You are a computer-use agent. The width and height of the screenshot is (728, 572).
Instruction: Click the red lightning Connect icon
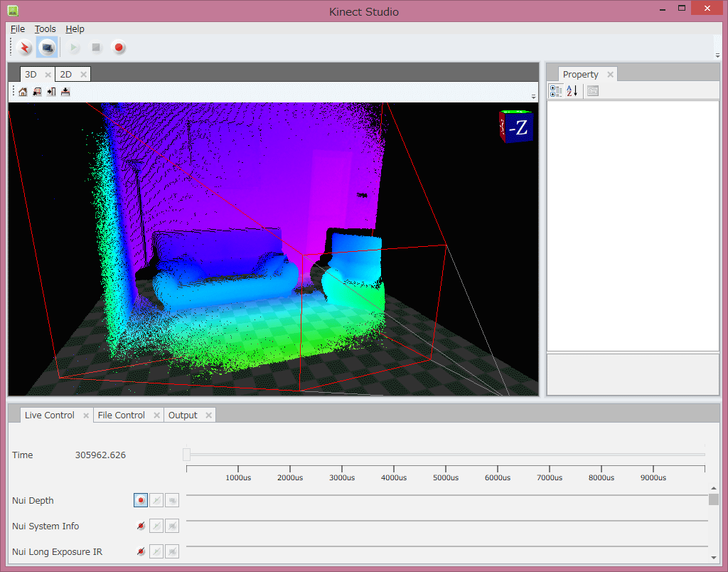click(x=25, y=48)
